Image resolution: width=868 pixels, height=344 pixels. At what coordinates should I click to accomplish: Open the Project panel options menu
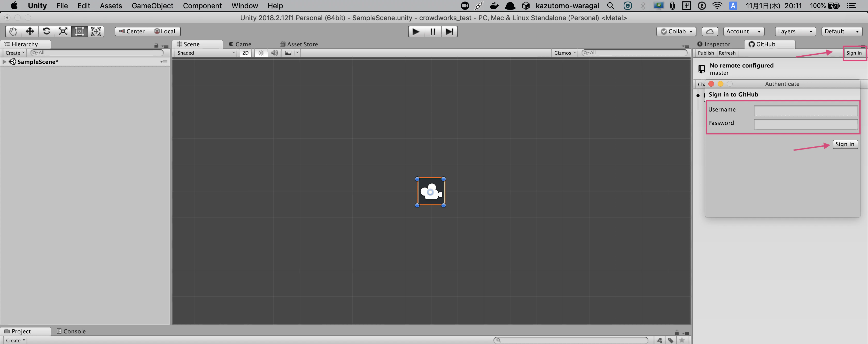[x=686, y=333]
